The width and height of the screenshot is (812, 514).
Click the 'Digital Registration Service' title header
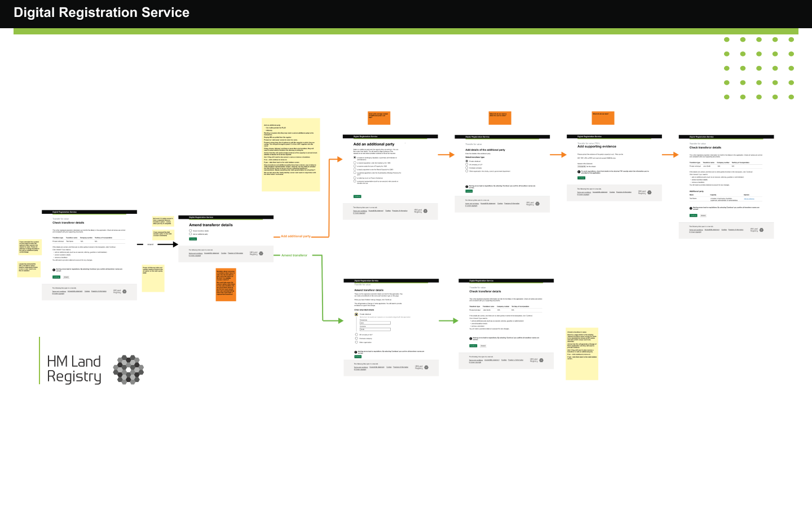click(101, 13)
